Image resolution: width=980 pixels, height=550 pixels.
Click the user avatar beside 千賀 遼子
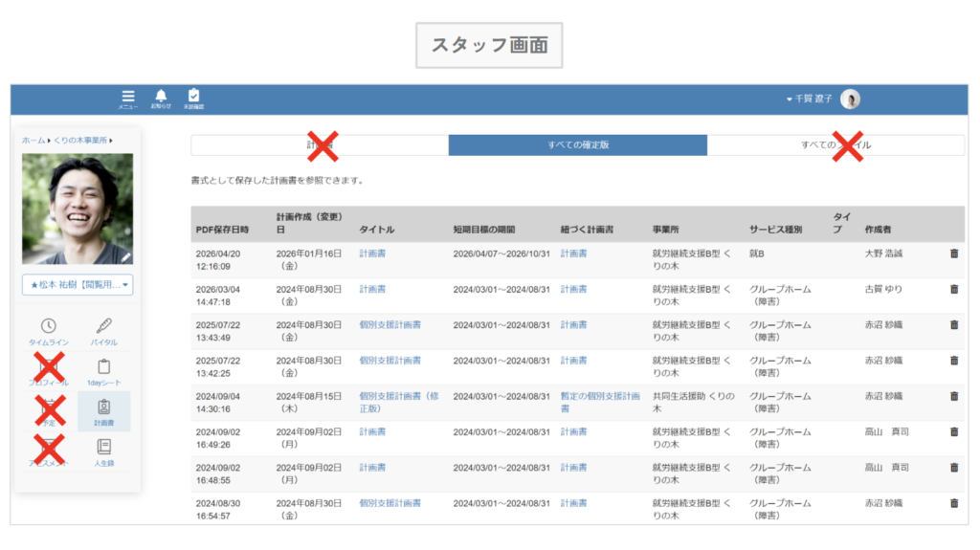[x=850, y=99]
